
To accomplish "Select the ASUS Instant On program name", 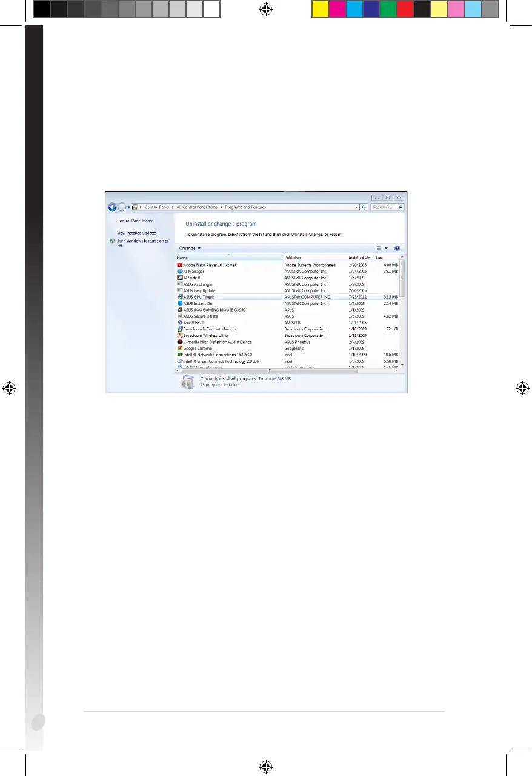I will point(198,304).
